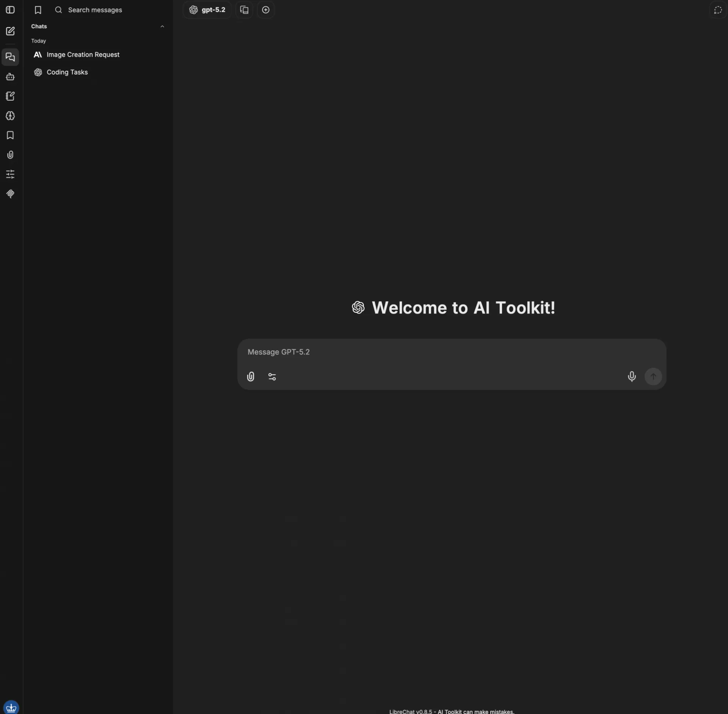Open the parameters sliders icon in left rail
This screenshot has height=714, width=728.
[10, 175]
